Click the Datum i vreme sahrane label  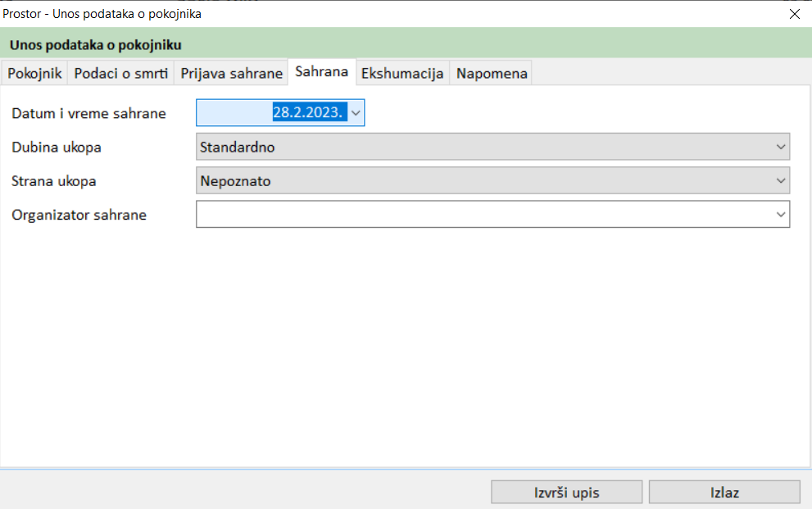pos(89,114)
